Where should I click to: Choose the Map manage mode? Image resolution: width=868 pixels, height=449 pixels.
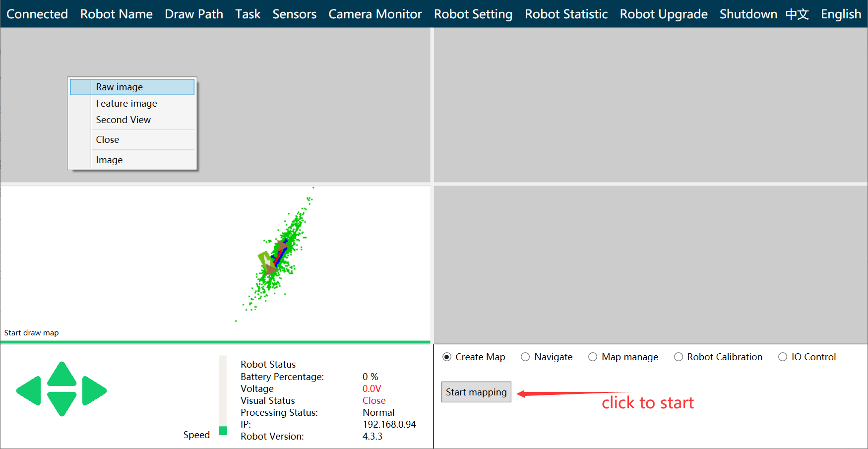pos(593,357)
